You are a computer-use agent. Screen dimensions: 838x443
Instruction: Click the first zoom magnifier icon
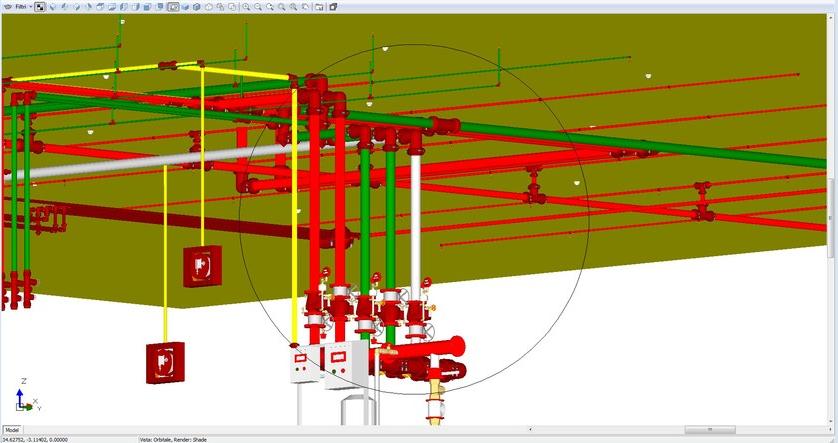(x=246, y=6)
